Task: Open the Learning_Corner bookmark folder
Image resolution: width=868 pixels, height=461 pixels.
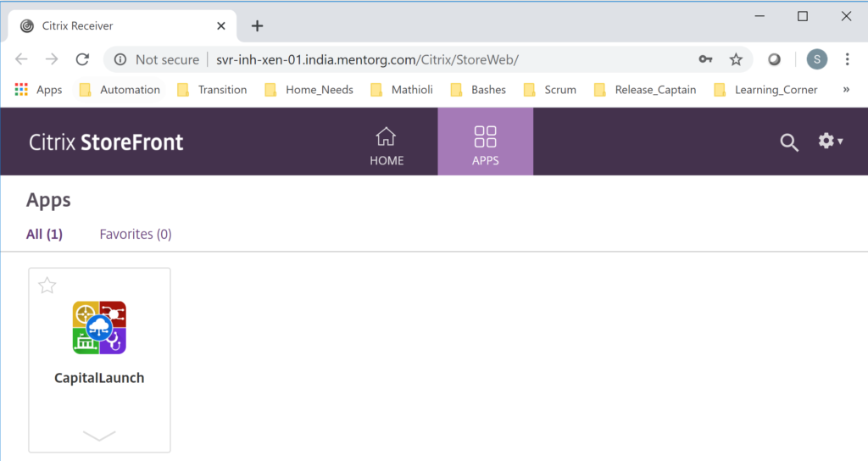Action: [765, 90]
